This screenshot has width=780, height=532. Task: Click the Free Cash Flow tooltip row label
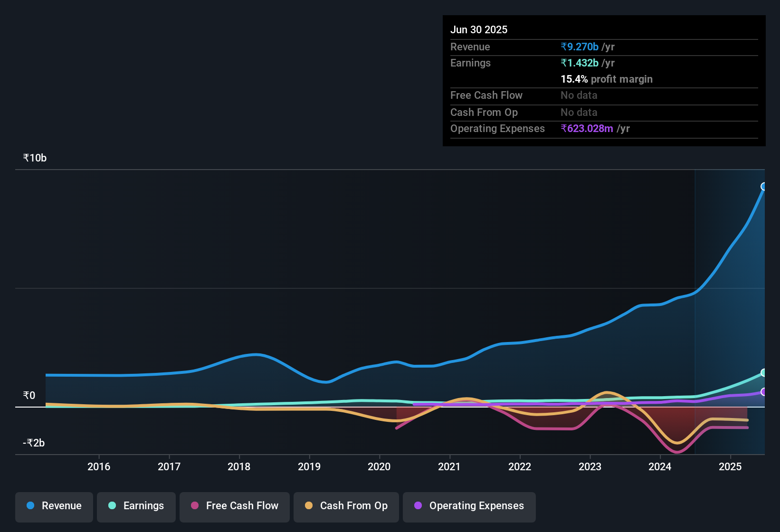pos(486,95)
